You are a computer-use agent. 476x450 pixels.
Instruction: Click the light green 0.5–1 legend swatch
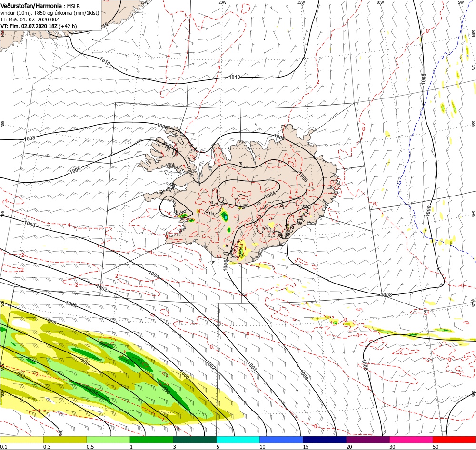point(109,440)
